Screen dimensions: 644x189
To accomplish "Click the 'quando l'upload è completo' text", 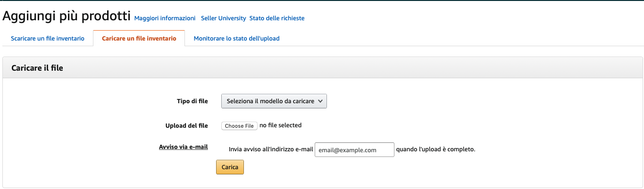I will point(435,150).
